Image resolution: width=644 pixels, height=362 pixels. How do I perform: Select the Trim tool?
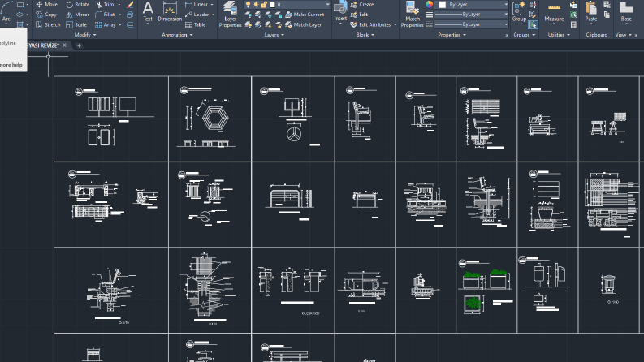pos(105,5)
